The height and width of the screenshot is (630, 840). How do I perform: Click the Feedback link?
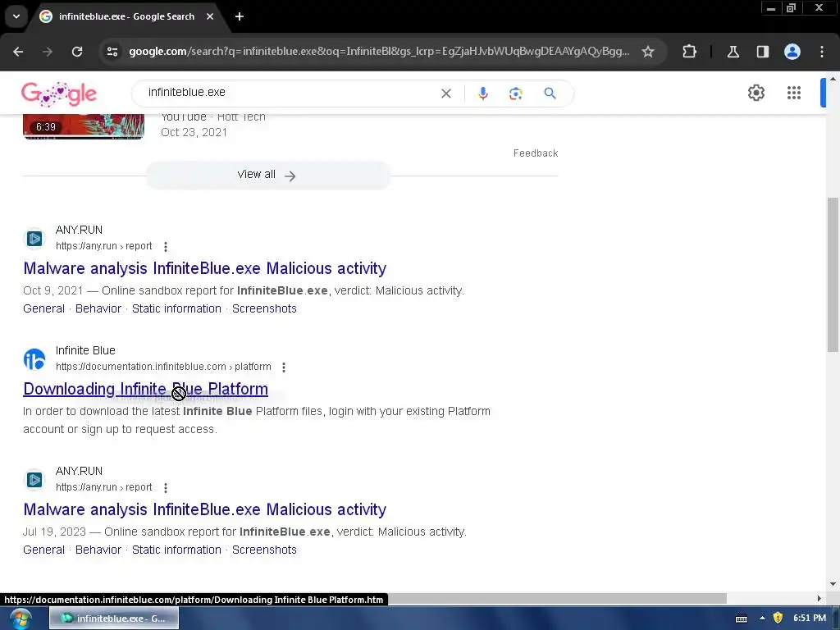pos(536,153)
